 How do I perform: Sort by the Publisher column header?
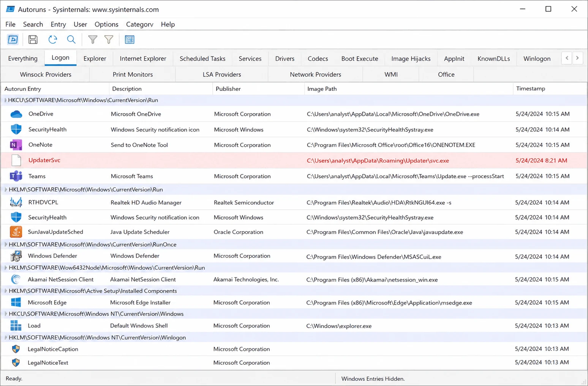tap(258, 89)
